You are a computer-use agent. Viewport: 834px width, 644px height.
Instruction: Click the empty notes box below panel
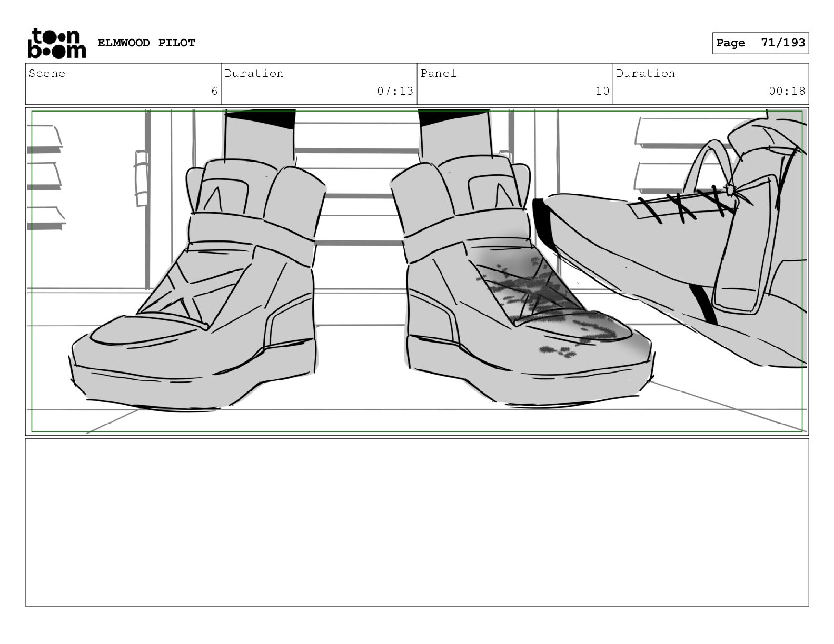(x=417, y=522)
